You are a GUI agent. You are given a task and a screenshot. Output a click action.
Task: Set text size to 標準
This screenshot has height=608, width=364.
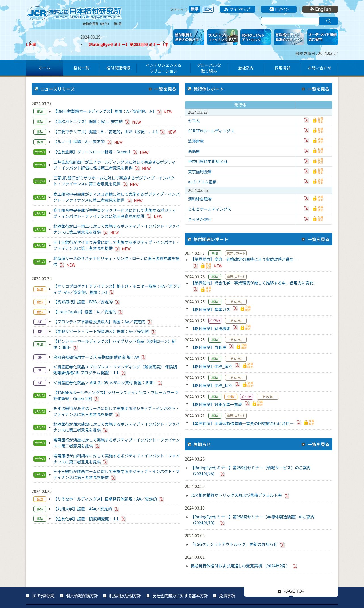[x=194, y=9]
